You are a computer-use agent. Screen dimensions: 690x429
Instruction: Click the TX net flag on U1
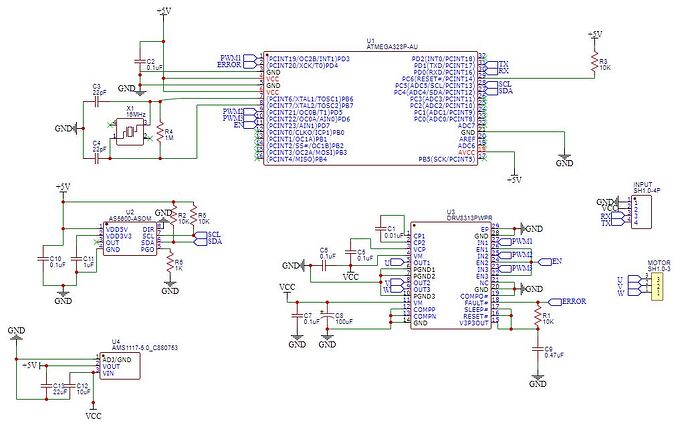coord(498,65)
